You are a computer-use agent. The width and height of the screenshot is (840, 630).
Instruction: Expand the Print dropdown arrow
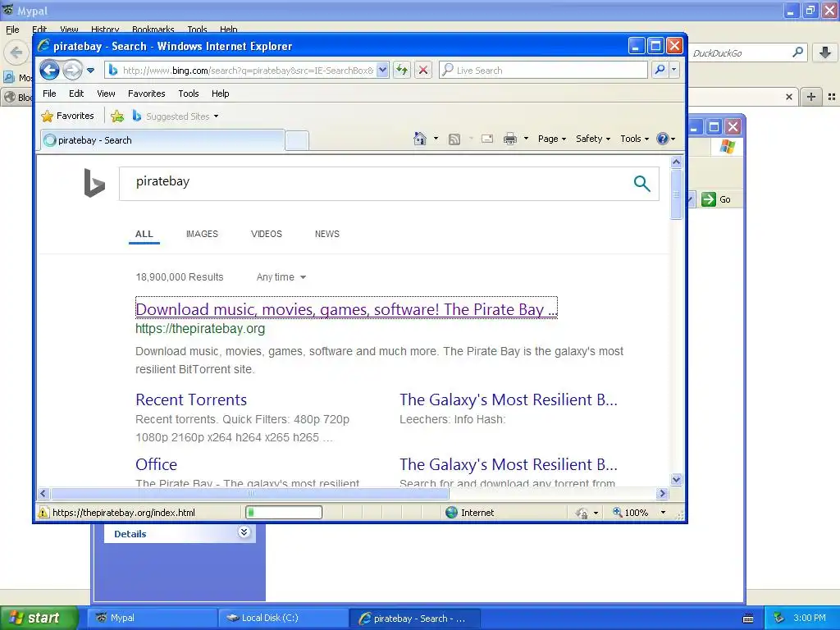(526, 139)
